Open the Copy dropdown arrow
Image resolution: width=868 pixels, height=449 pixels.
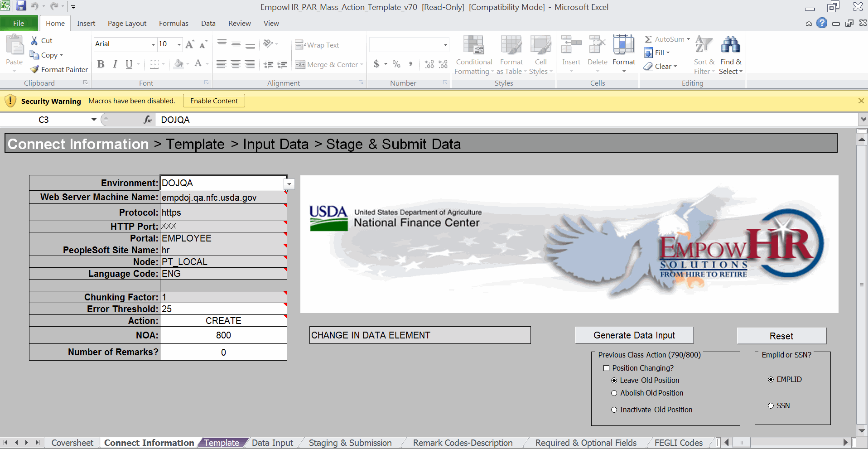[x=62, y=55]
